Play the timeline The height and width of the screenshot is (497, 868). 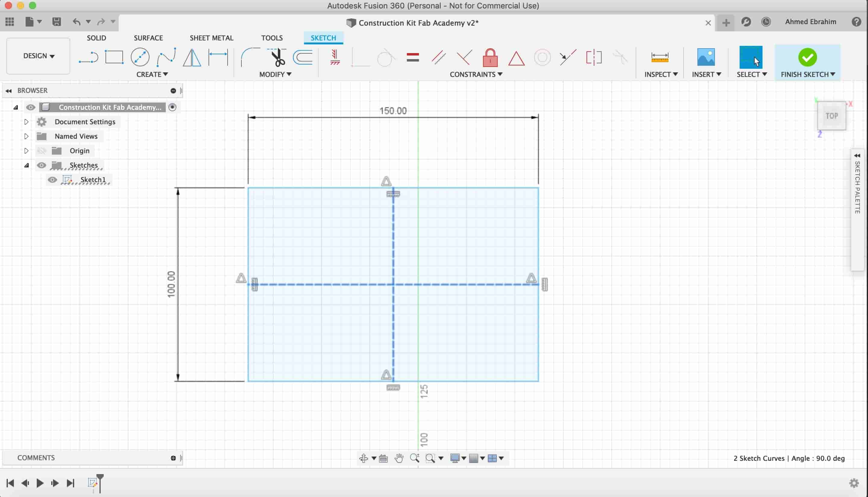[x=40, y=483]
